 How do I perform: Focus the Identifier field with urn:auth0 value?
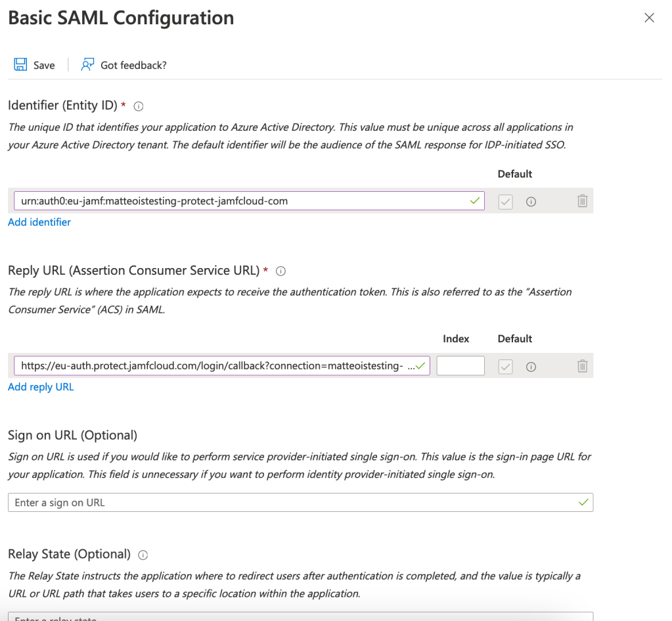[243, 201]
